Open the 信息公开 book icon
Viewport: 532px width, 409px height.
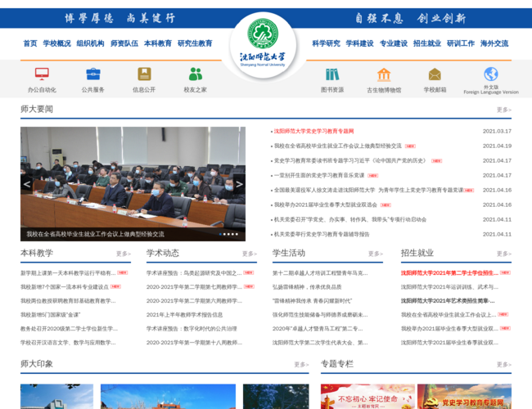[144, 74]
